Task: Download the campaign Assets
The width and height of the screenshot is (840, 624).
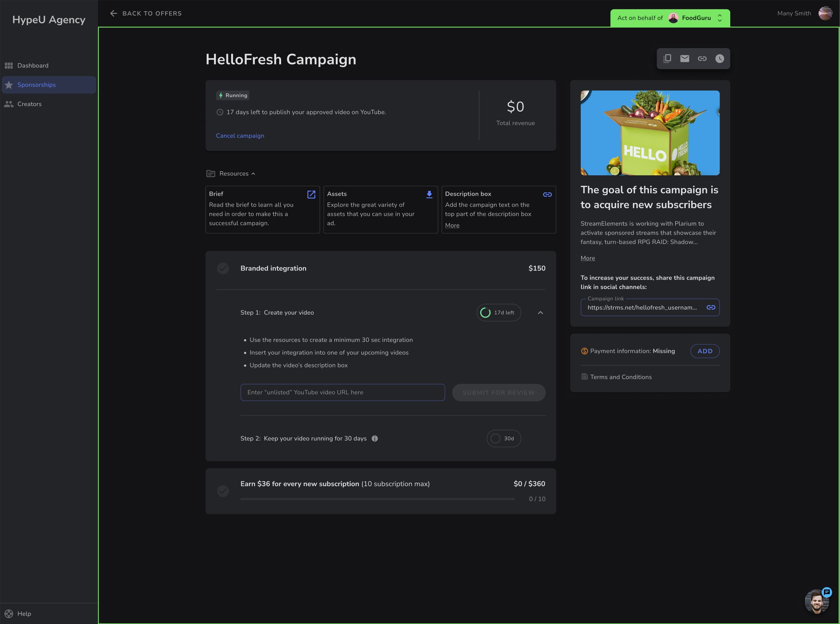Action: pyautogui.click(x=429, y=194)
